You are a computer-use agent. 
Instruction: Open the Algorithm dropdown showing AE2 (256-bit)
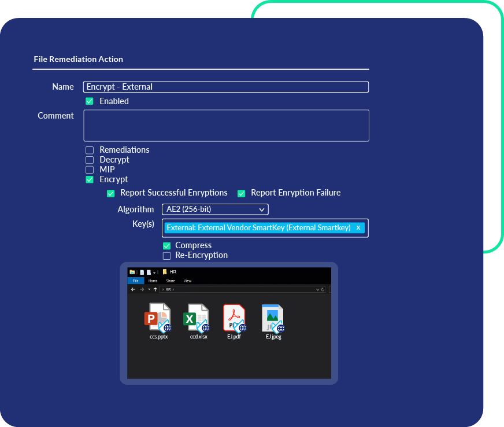215,209
